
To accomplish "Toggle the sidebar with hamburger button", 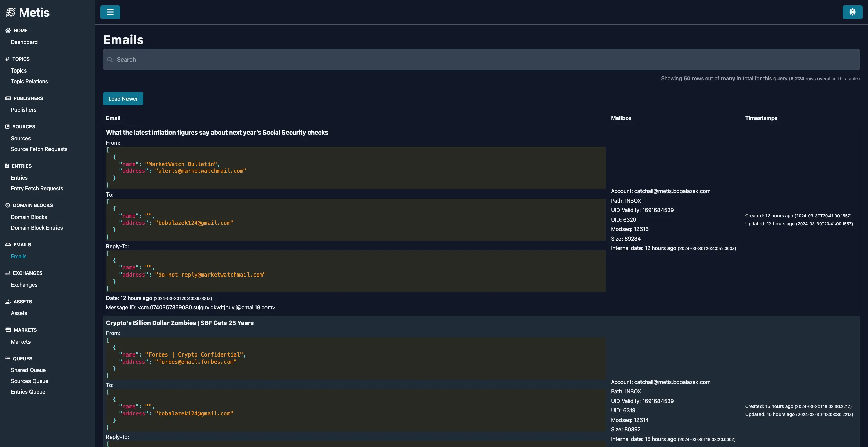I will [110, 12].
